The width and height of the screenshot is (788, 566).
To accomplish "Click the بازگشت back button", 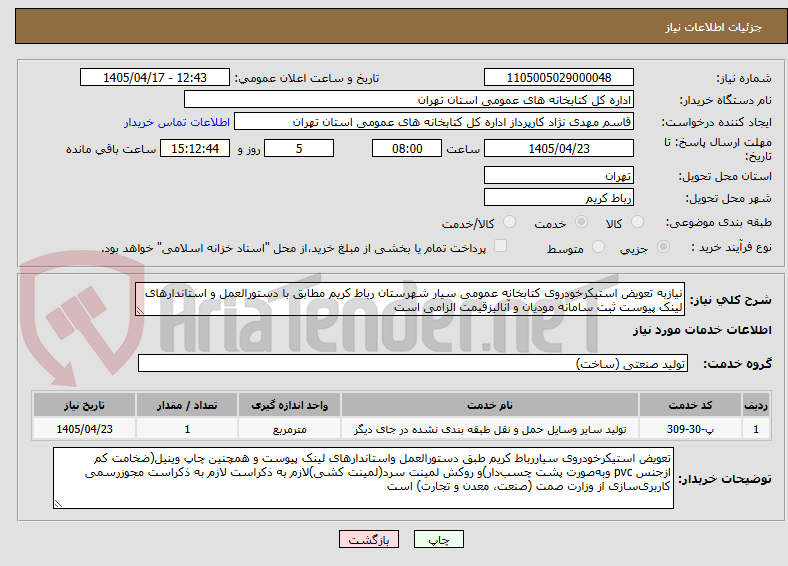I will [368, 539].
